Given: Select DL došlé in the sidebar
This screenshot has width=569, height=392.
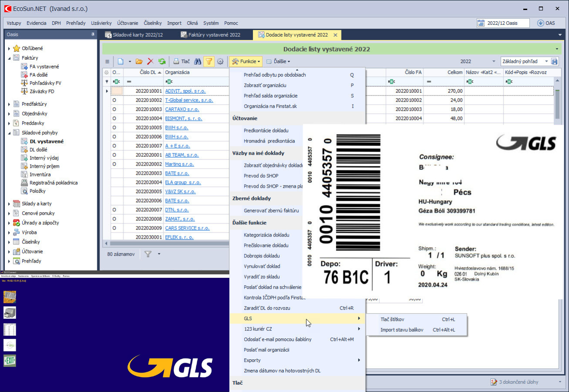Looking at the screenshot, I should (38, 149).
